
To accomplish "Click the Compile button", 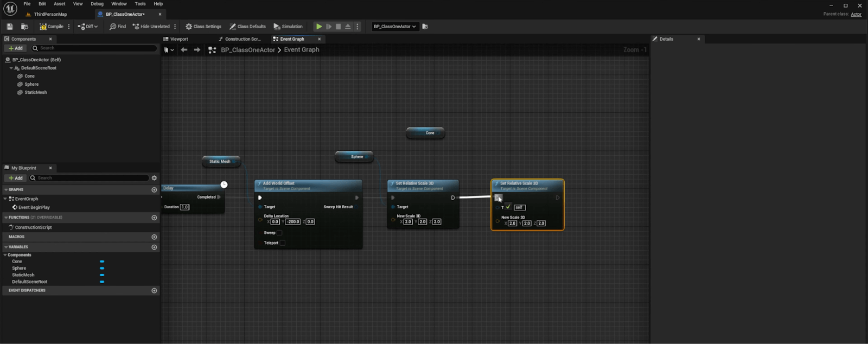I will click(x=52, y=27).
